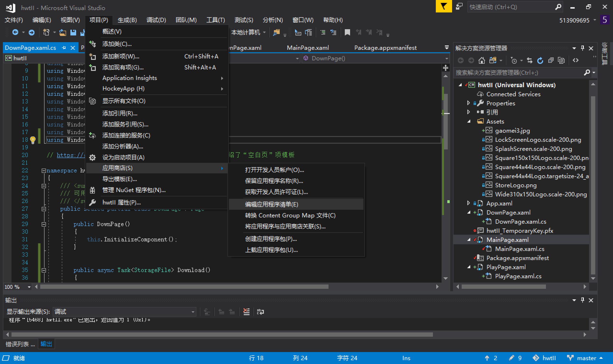The width and height of the screenshot is (613, 364).
Task: Click the lightbulb quick action on line 18
Action: click(33, 140)
